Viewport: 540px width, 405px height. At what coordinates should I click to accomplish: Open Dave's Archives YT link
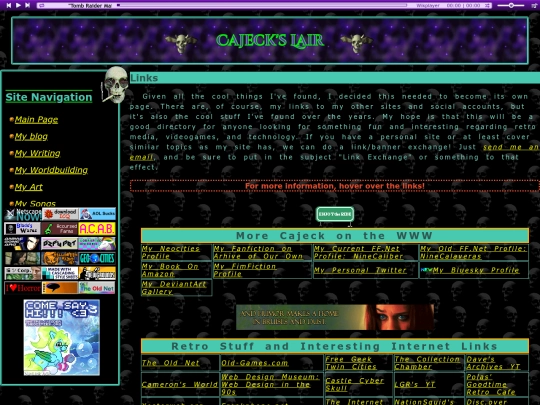(493, 363)
